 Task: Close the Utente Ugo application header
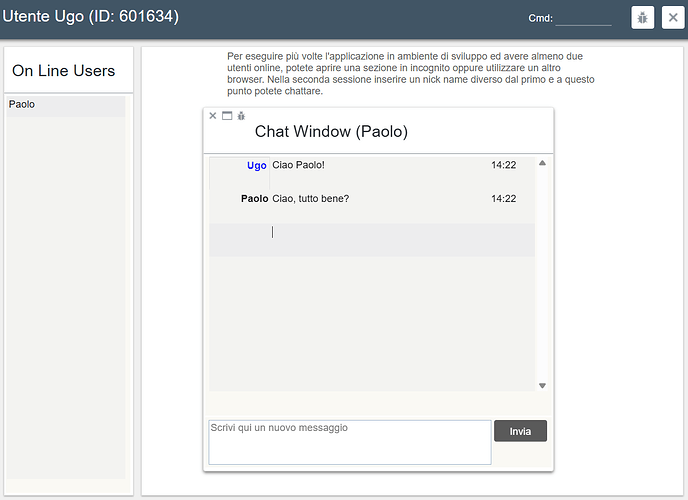pos(673,18)
